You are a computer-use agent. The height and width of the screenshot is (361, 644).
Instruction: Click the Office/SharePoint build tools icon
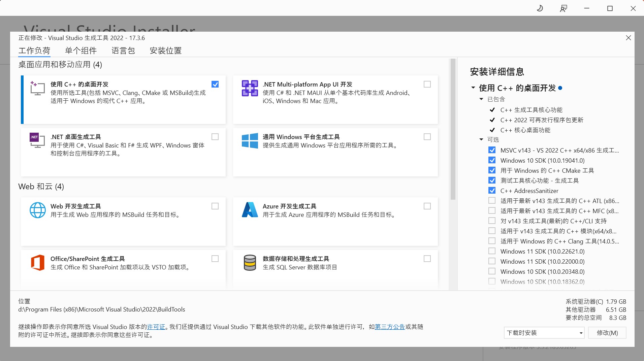[x=37, y=263]
